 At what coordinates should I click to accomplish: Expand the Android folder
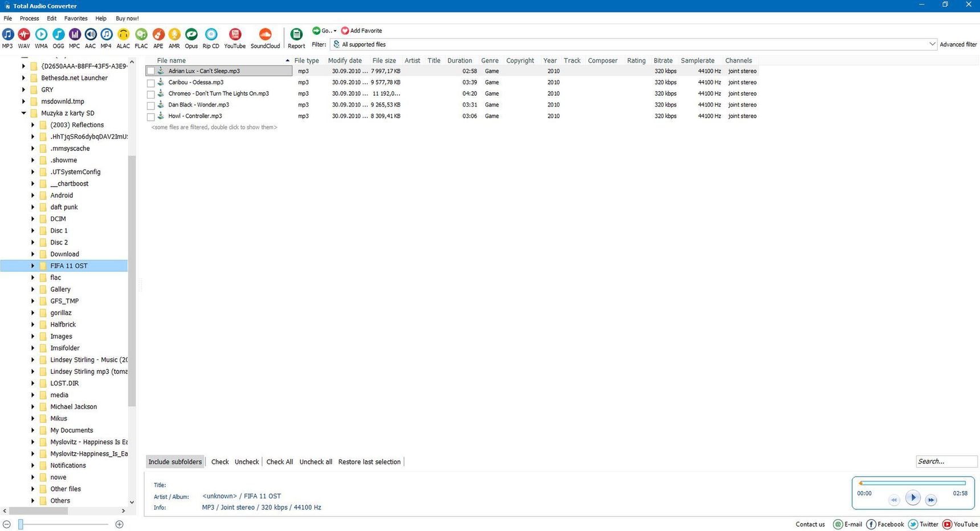click(x=32, y=195)
